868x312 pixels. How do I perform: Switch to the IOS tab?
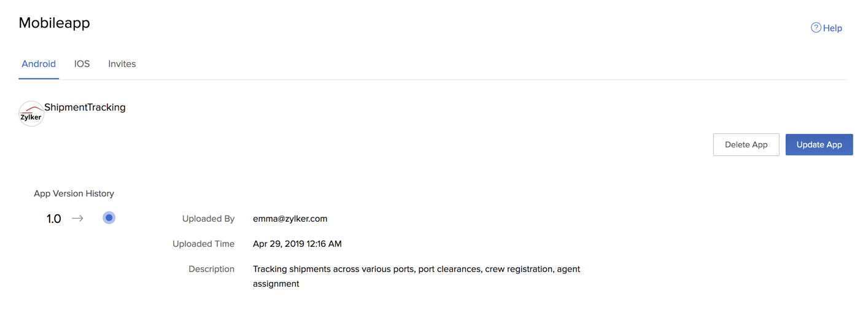tap(82, 64)
